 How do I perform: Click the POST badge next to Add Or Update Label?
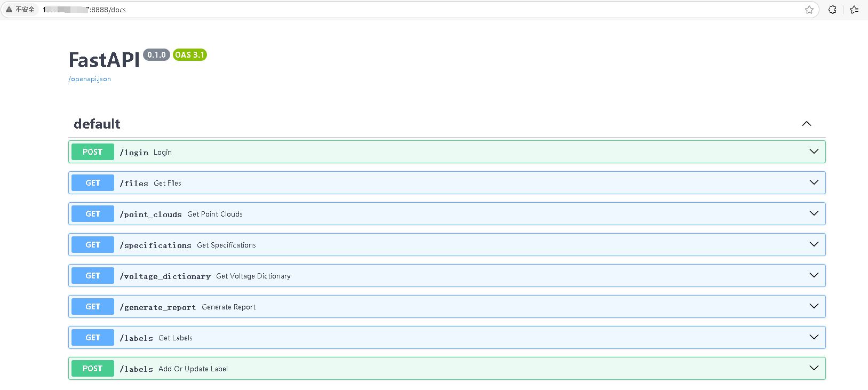coord(93,369)
